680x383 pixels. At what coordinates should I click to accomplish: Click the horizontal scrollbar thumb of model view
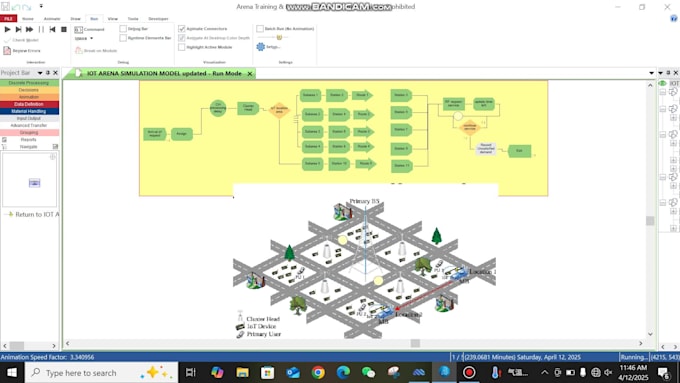(415, 343)
